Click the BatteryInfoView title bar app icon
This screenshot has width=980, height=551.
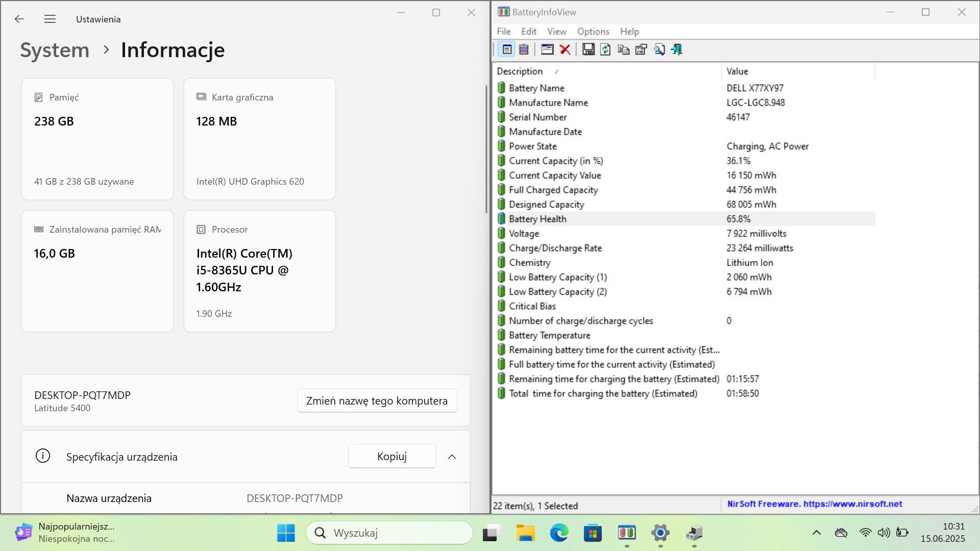(503, 12)
